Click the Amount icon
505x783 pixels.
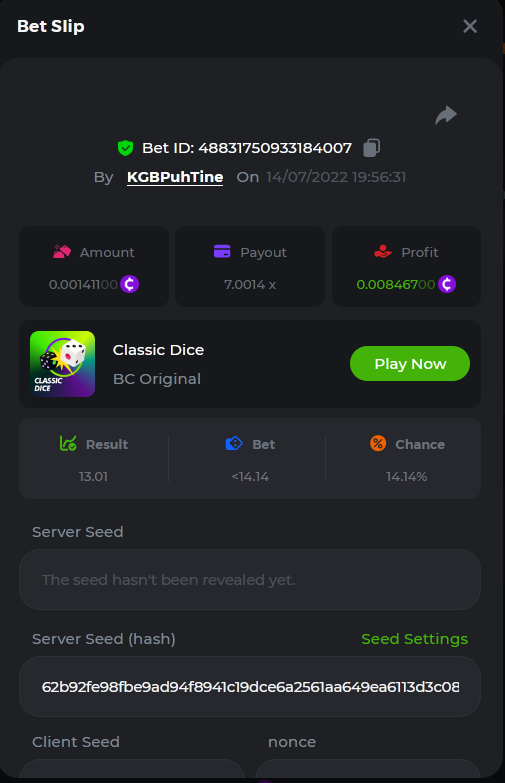pyautogui.click(x=62, y=252)
